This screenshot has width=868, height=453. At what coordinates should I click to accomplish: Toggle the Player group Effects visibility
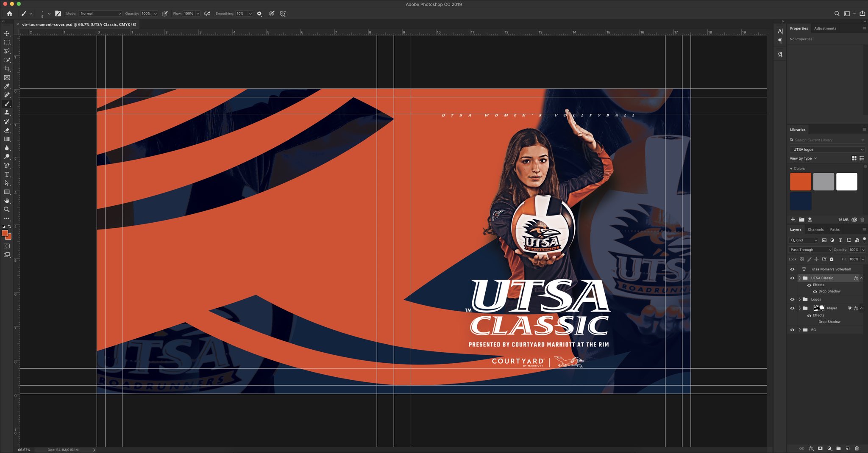point(809,315)
